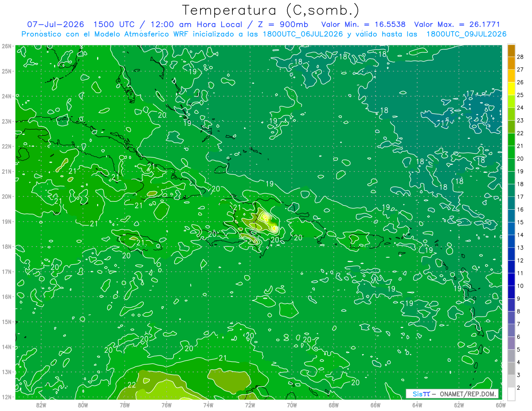This screenshot has height=411, width=532.
Task: Click the 'Valor Max. = 26.1771' readout
Action: click(x=457, y=24)
